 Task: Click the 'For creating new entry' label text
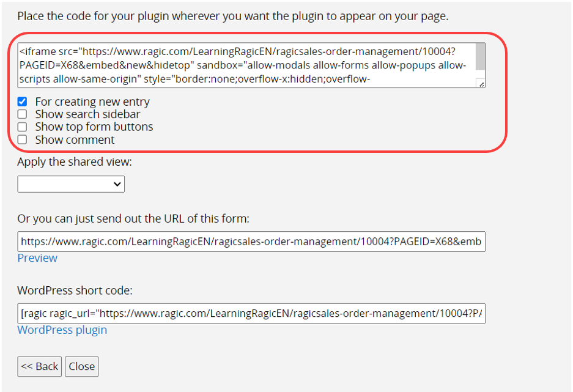tap(92, 102)
